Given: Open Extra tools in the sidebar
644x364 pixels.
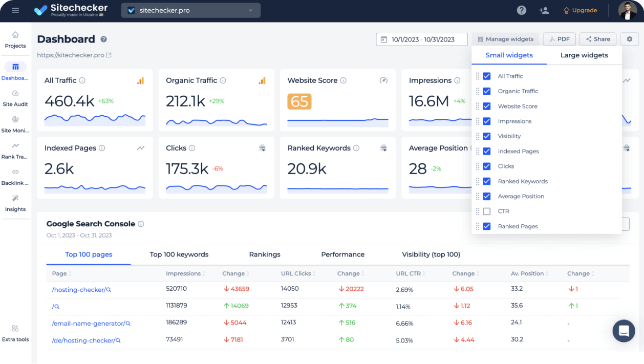Looking at the screenshot, I should 15,333.
